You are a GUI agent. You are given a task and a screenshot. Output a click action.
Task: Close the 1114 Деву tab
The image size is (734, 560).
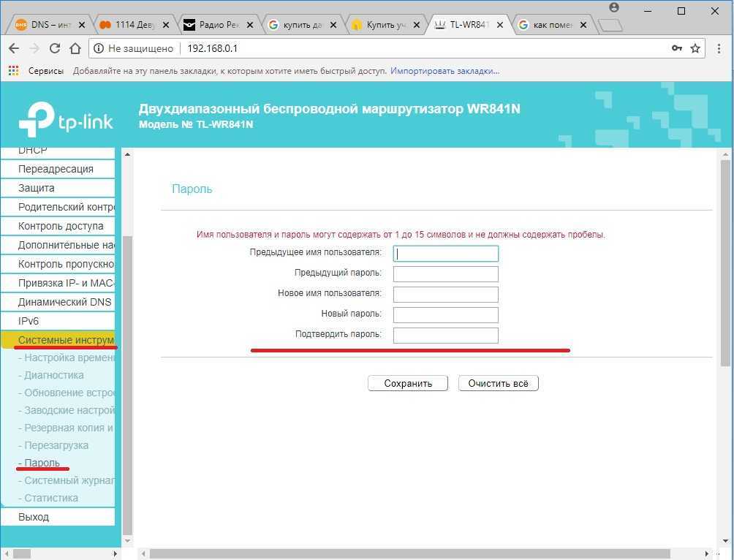[x=166, y=25]
